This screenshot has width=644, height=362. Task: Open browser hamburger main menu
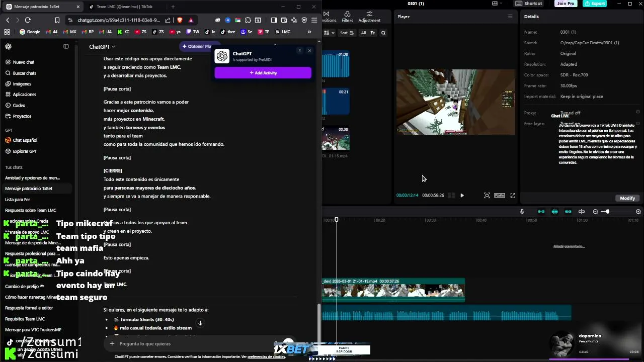click(x=314, y=20)
